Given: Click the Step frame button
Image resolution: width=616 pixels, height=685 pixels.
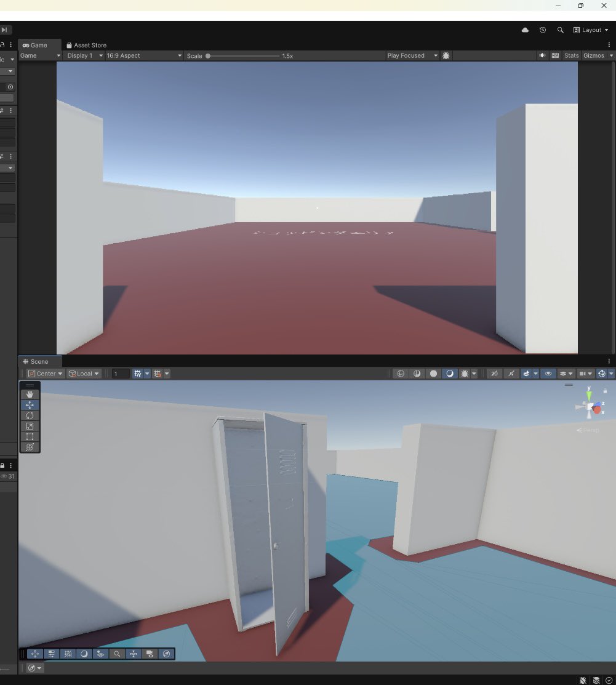Looking at the screenshot, I should (x=4, y=30).
